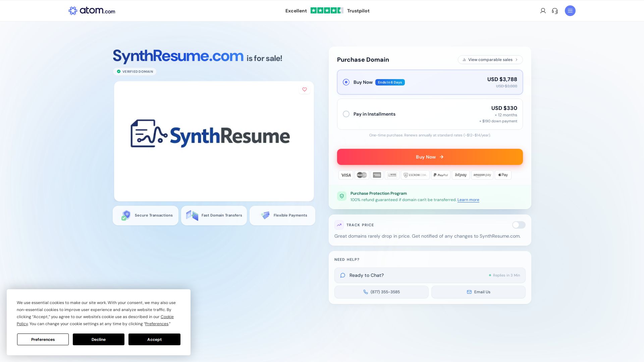
Task: Click the USD $3,788 price
Action: [502, 79]
